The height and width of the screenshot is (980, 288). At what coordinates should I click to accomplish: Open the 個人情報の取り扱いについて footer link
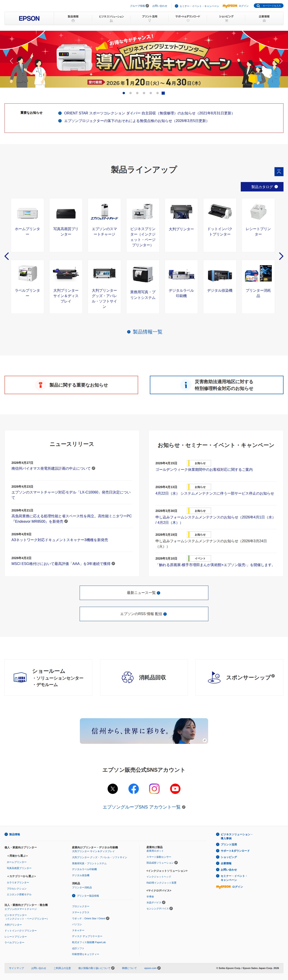pyautogui.click(x=96, y=968)
